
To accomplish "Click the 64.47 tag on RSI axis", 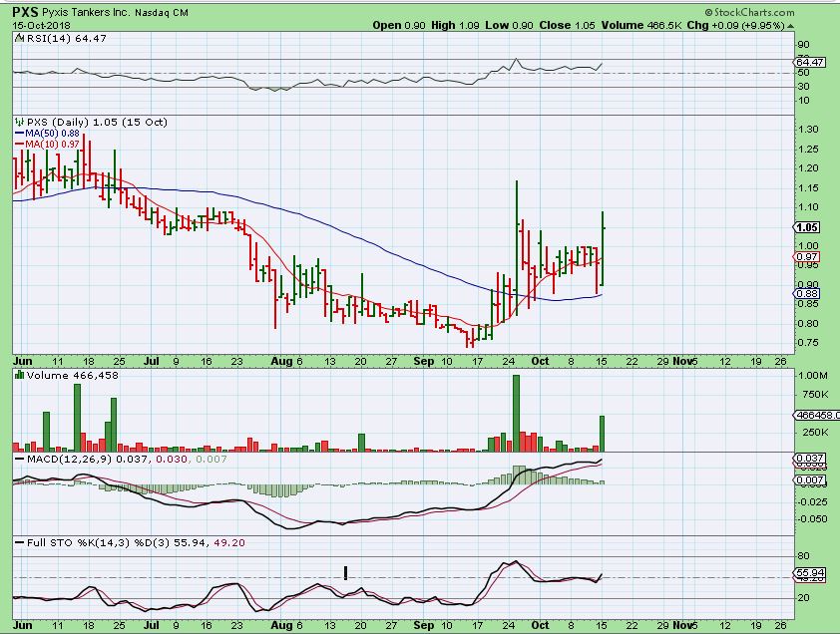I will (x=809, y=62).
